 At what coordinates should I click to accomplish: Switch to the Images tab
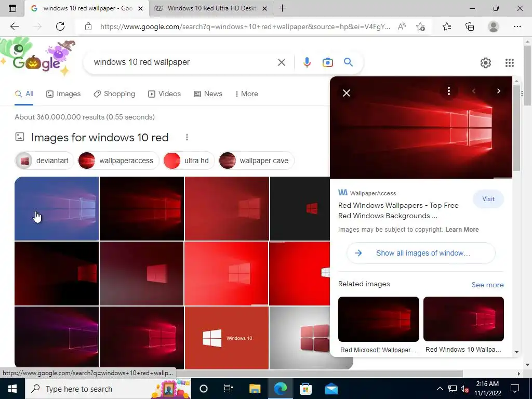pos(63,94)
